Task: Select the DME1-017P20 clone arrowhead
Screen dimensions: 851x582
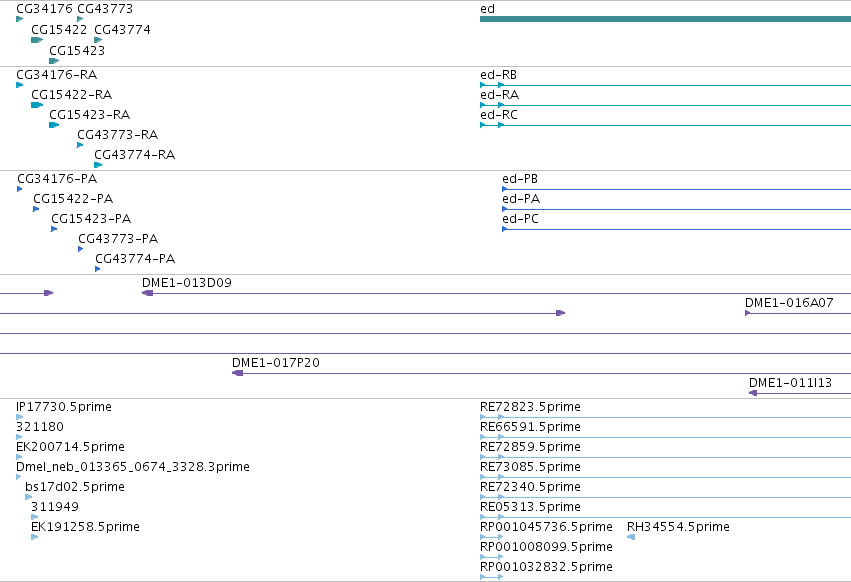Action: [237, 373]
